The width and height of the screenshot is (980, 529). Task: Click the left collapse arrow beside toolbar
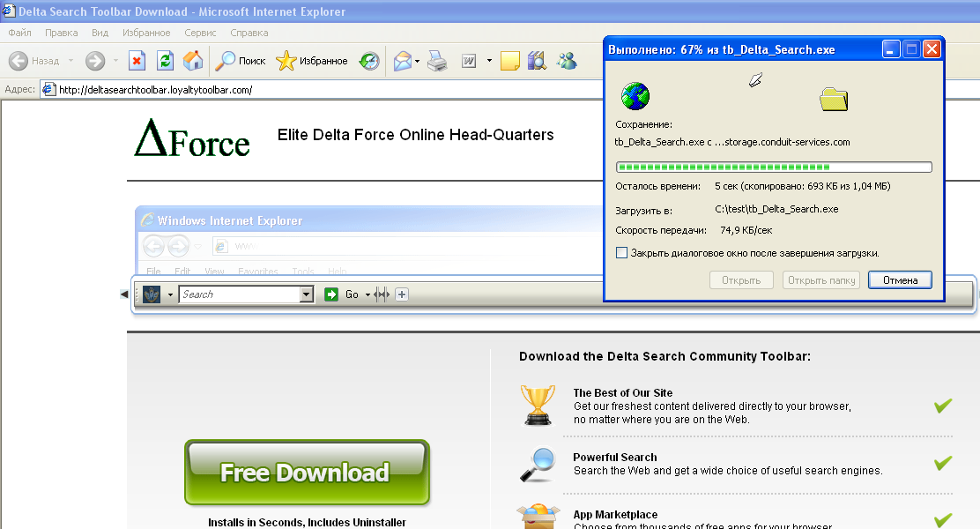point(123,294)
